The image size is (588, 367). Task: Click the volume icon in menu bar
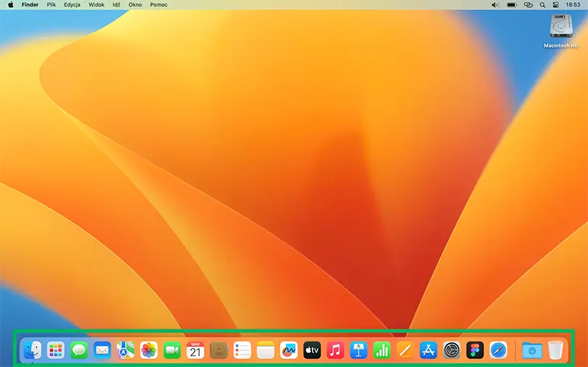[495, 4]
